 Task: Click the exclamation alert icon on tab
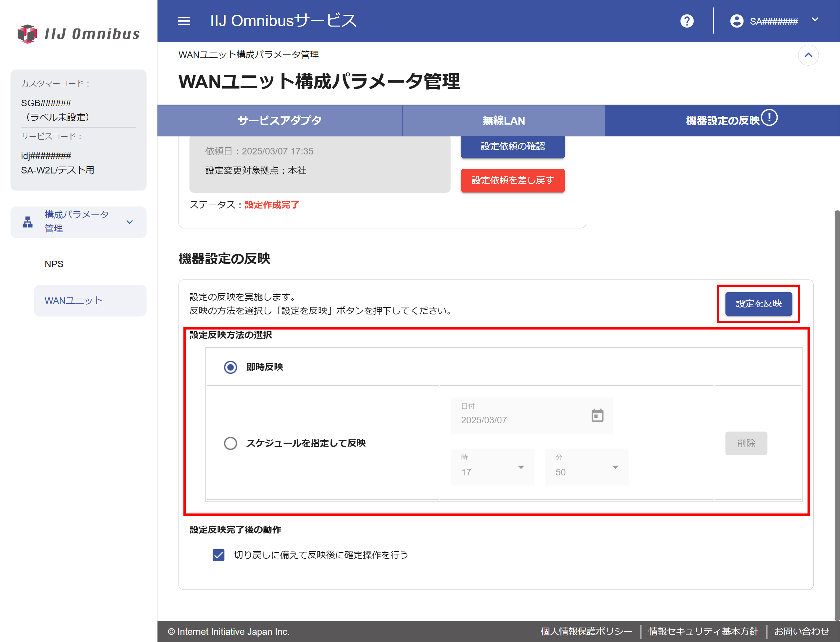coord(769,118)
